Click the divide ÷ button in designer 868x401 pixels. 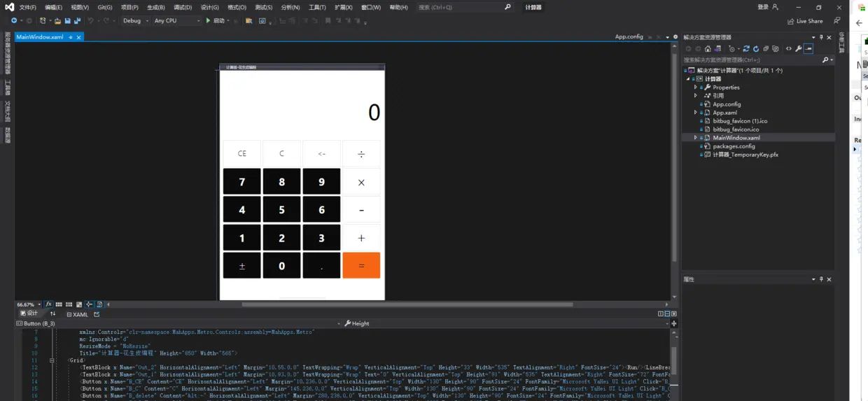[x=361, y=153]
